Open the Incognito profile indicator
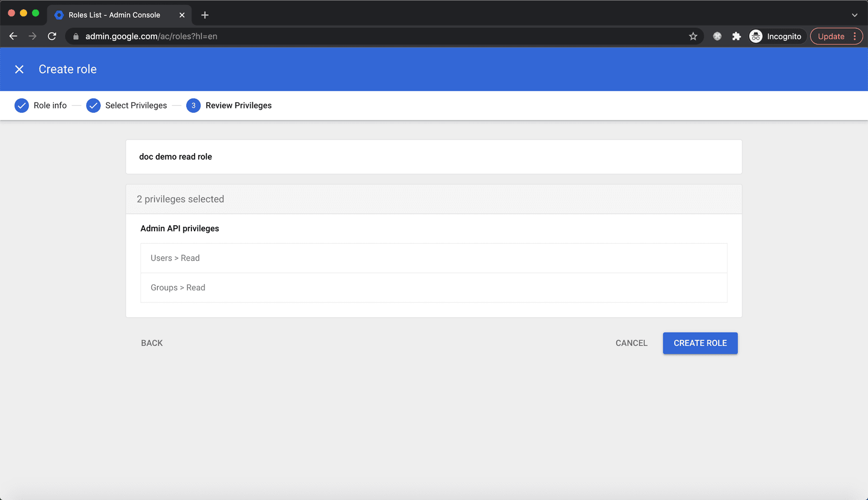 click(776, 36)
